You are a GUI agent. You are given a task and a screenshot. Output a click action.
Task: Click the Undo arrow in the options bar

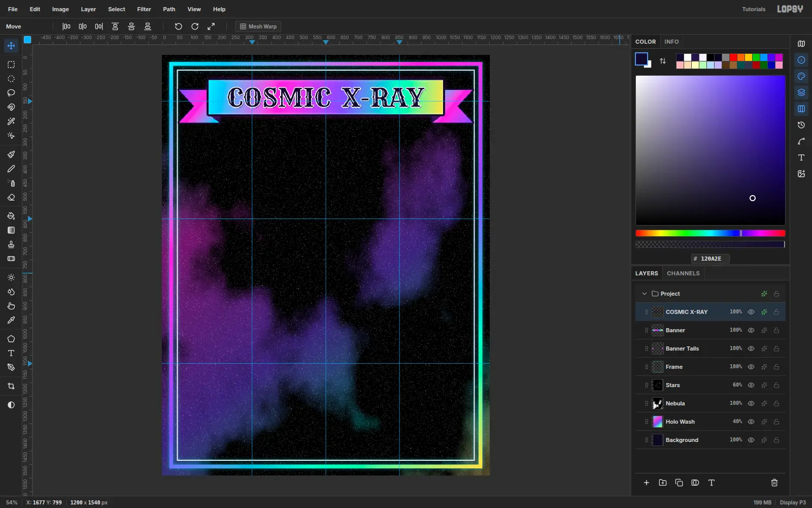pos(179,26)
